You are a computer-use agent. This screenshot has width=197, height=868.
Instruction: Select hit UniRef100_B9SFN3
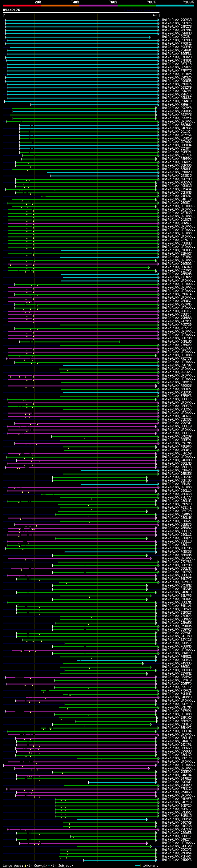point(177,47)
